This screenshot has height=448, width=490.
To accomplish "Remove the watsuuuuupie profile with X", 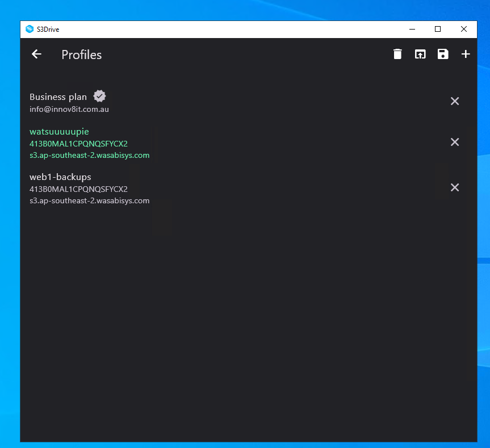I will [x=455, y=142].
